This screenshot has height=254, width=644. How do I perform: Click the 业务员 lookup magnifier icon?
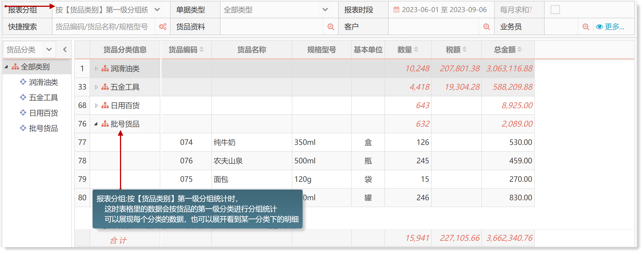[x=586, y=27]
